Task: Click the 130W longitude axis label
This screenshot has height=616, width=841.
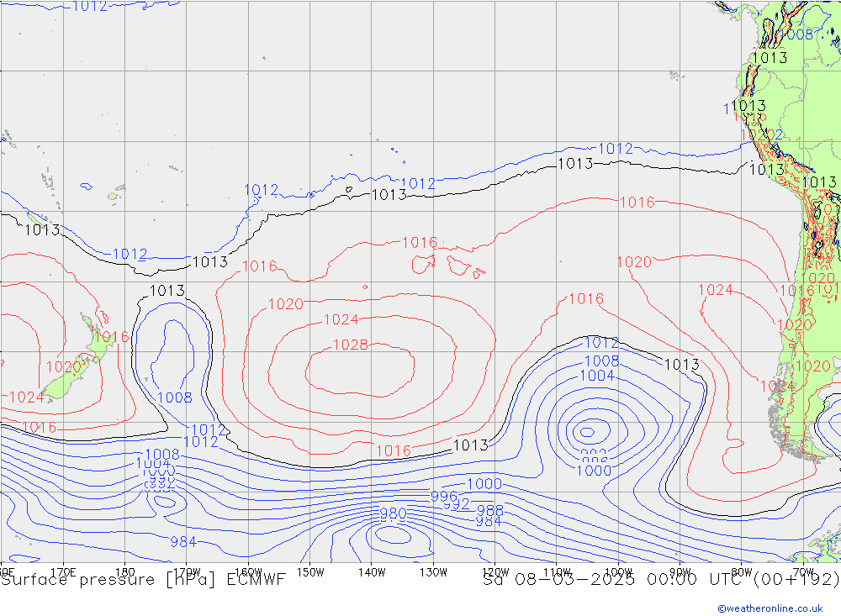Action: [x=433, y=572]
